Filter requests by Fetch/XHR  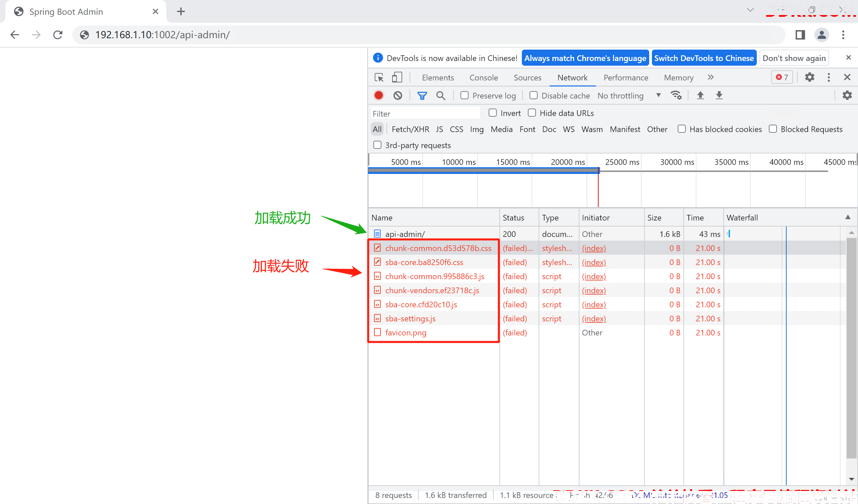[x=410, y=129]
